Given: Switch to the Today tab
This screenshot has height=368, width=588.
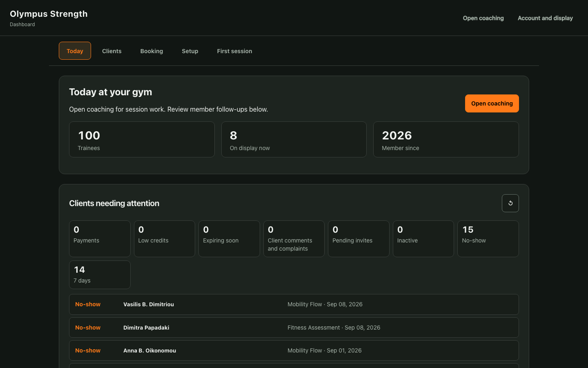Looking at the screenshot, I should [x=75, y=51].
